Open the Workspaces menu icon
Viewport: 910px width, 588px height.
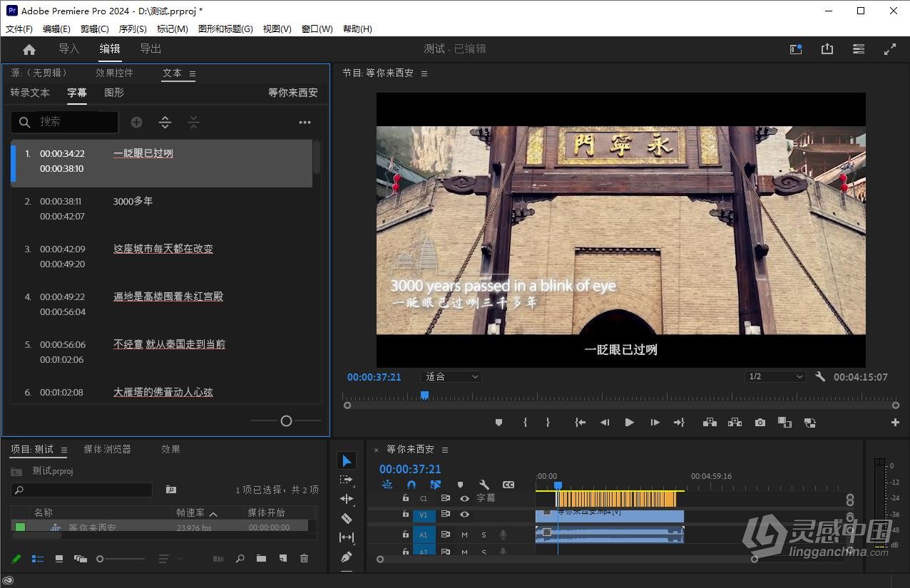point(859,49)
